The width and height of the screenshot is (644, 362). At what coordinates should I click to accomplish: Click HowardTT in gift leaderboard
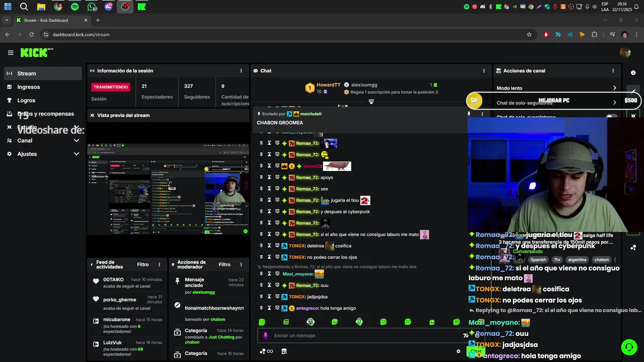point(329,85)
